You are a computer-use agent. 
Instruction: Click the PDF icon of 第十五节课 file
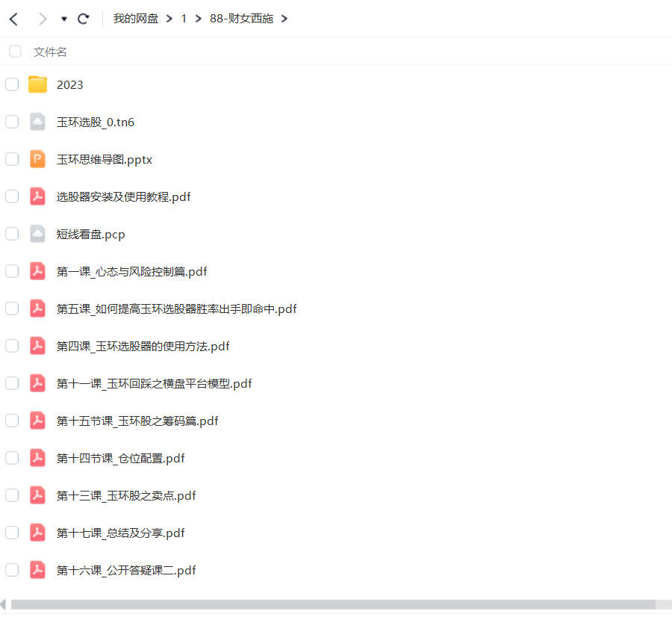[x=38, y=421]
